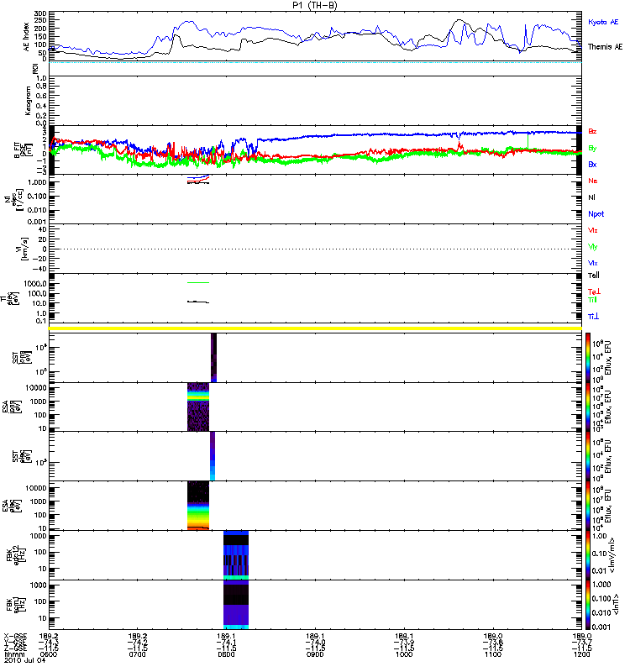Click the ESA electron spectrogram data block
This screenshot has height=672, width=630.
click(198, 506)
